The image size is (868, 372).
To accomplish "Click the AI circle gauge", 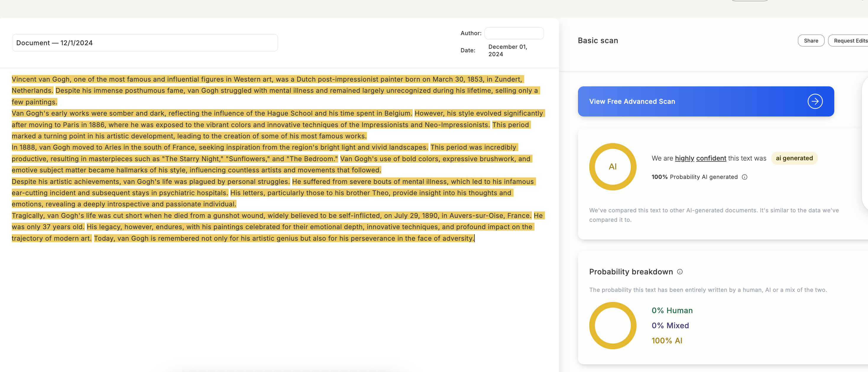I will tap(612, 167).
